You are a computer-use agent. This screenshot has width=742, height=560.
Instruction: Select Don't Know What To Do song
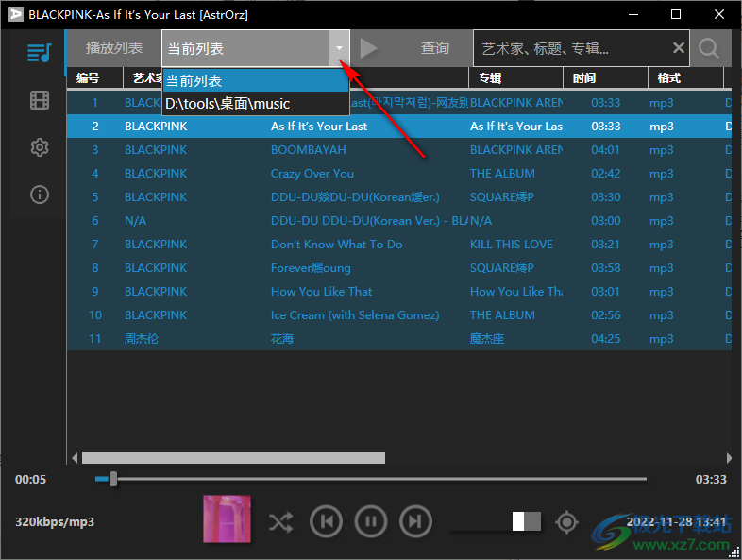336,245
